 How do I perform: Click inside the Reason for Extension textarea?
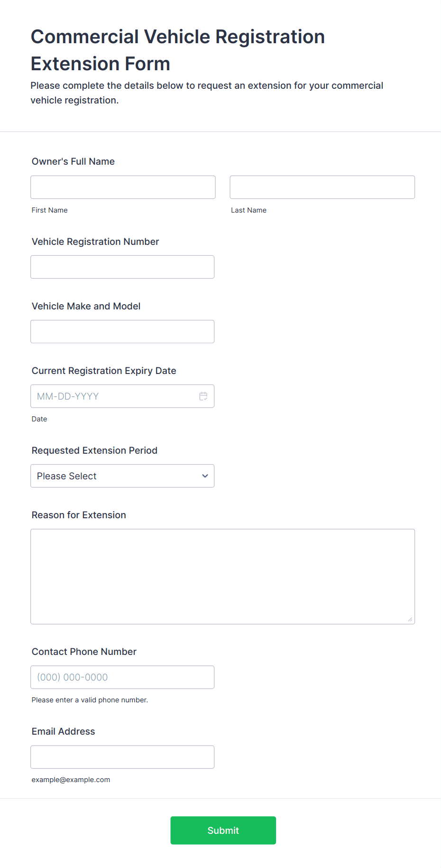tap(222, 576)
